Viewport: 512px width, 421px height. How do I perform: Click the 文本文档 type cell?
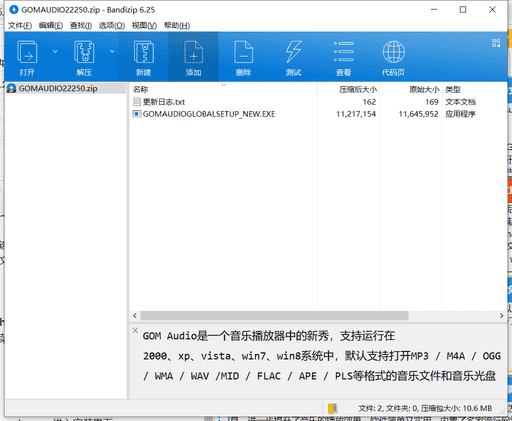(x=460, y=102)
